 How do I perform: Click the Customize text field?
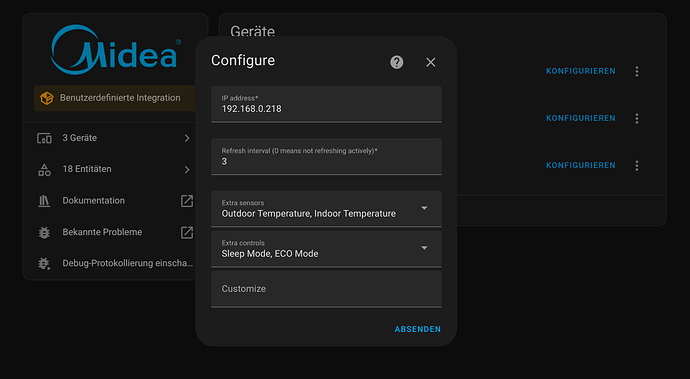click(326, 289)
